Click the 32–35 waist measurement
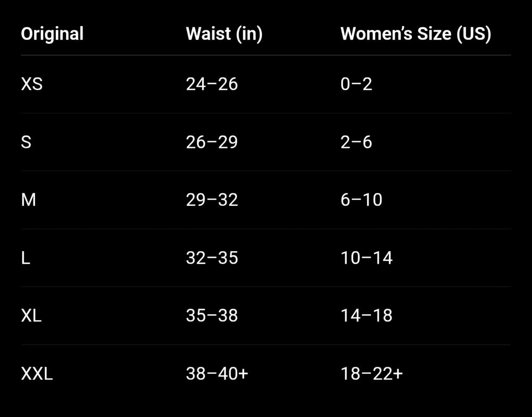 tap(212, 258)
